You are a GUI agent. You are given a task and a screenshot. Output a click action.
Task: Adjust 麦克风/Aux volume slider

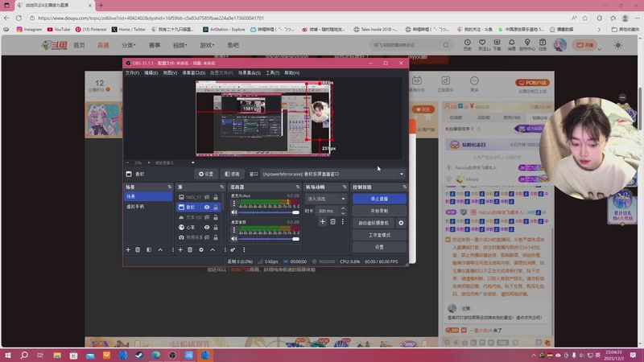tap(269, 212)
